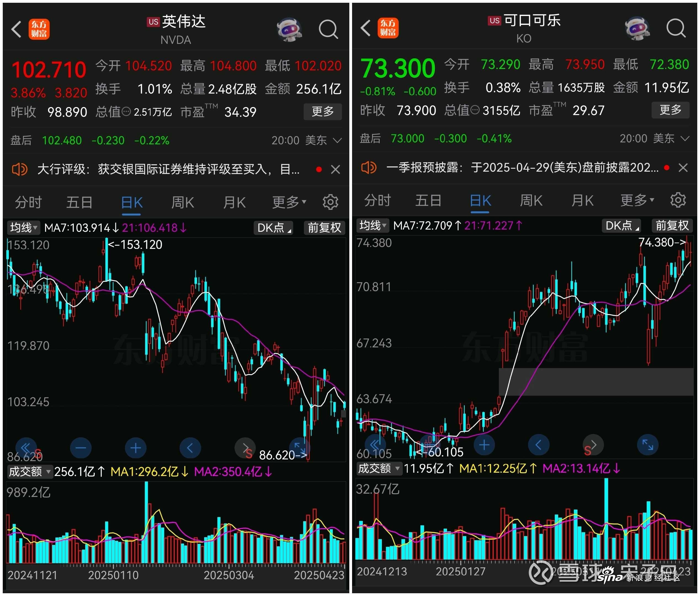The image size is (700, 596).
Task: Tap the 可口可乐 KO title
Action: (x=524, y=28)
